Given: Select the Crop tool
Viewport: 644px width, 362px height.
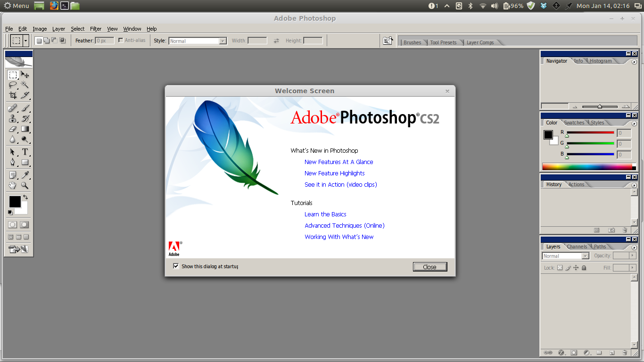Looking at the screenshot, I should 13,95.
